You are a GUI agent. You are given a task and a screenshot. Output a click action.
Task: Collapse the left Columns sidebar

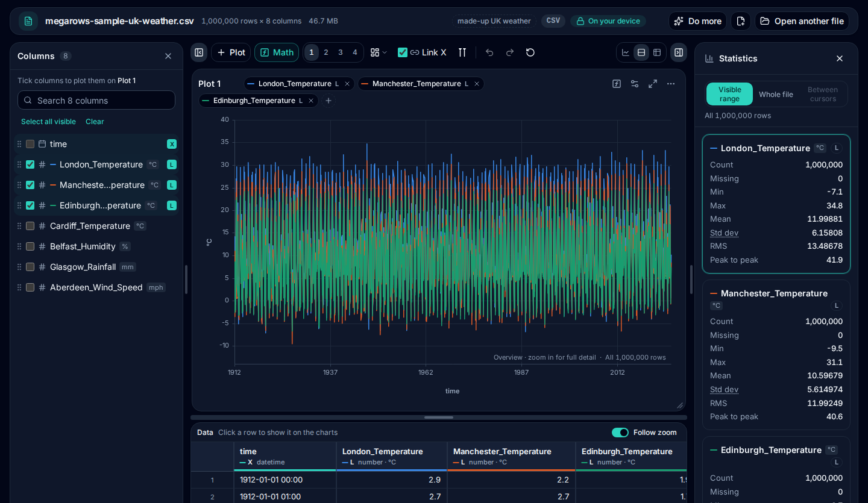(199, 52)
